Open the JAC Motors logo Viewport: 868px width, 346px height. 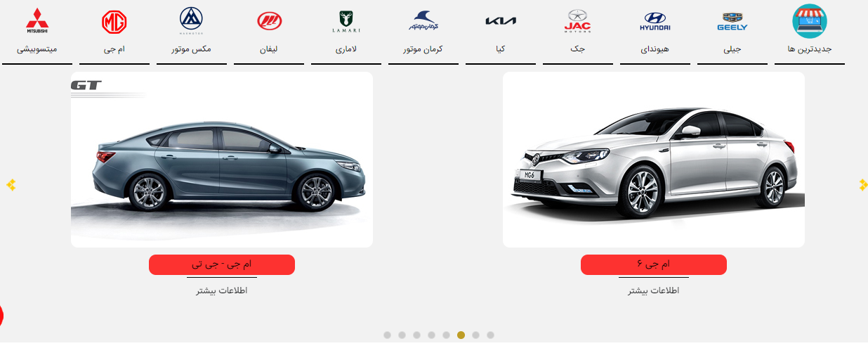click(x=578, y=22)
